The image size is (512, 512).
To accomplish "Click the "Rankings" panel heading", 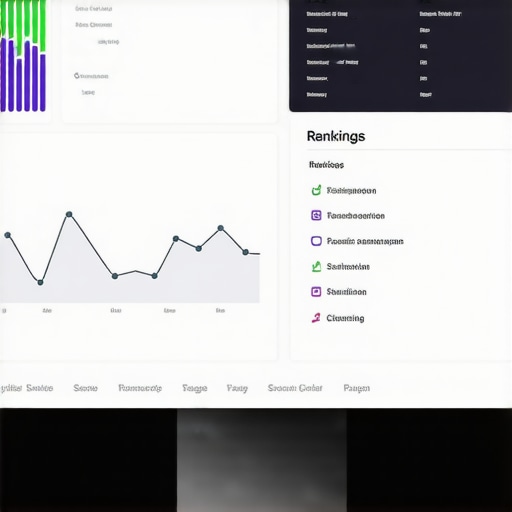I will pyautogui.click(x=336, y=136).
